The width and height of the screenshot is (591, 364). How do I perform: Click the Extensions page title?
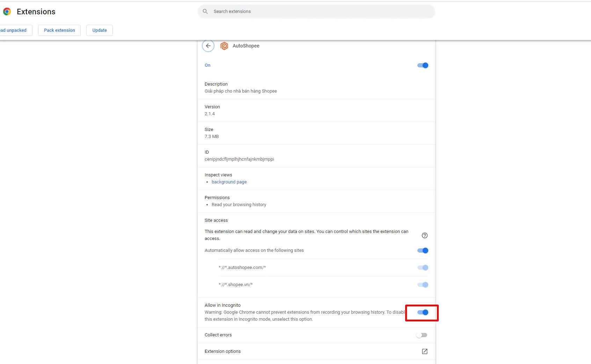tap(36, 12)
